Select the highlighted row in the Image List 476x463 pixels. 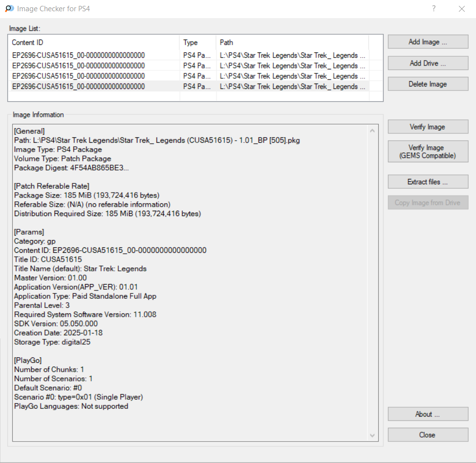tap(189, 87)
